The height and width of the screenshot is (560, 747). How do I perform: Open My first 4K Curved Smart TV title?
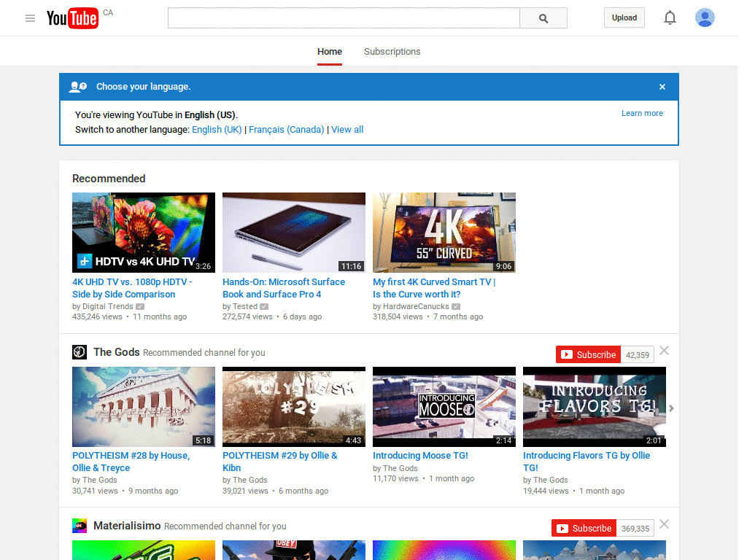coord(434,288)
